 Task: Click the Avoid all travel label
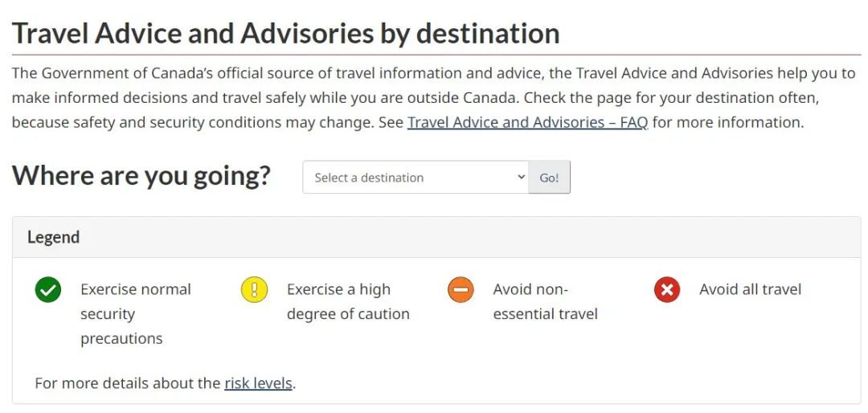pos(750,289)
